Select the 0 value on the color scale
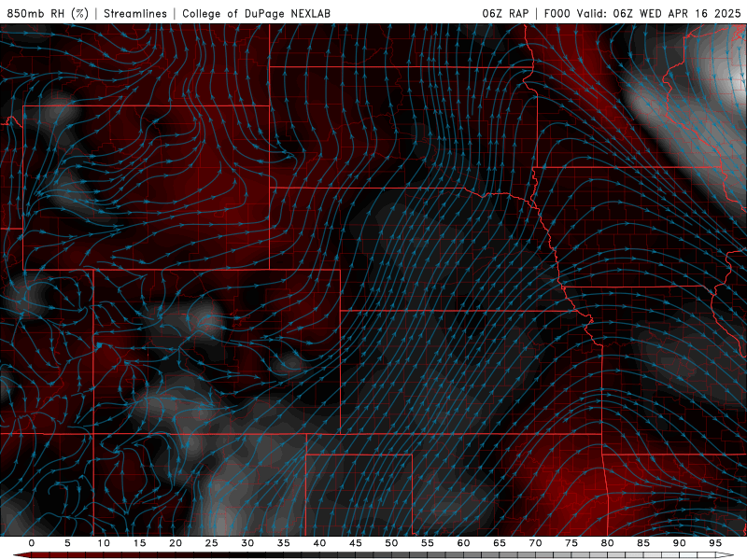This screenshot has width=747, height=560. (32, 543)
